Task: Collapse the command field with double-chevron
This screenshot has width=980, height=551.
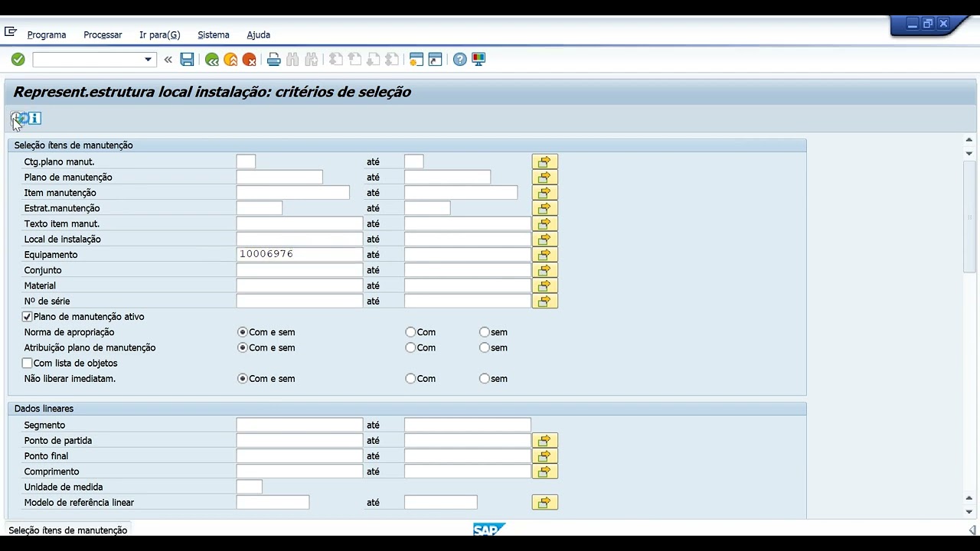Action: pos(168,59)
